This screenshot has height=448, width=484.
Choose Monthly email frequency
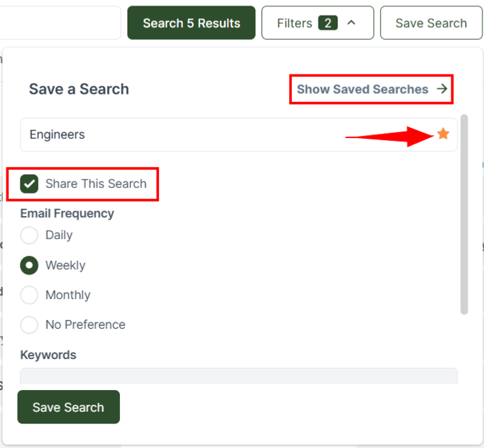30,295
